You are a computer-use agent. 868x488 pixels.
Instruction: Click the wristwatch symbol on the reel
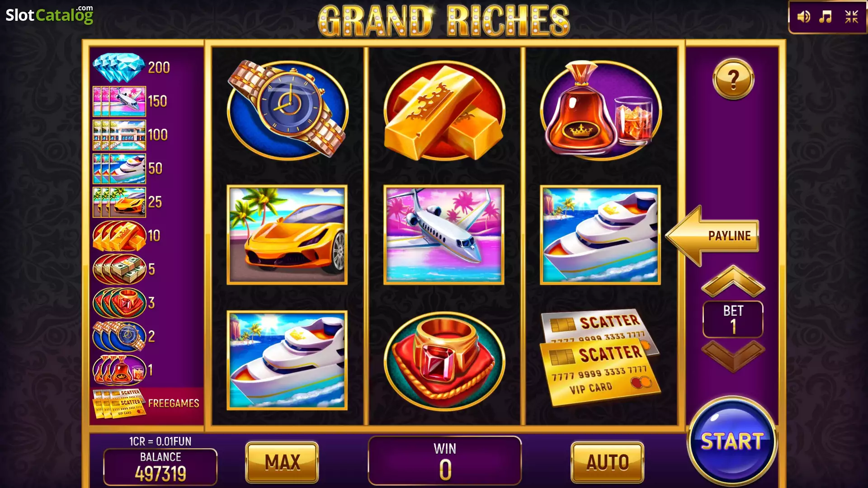[x=288, y=109]
